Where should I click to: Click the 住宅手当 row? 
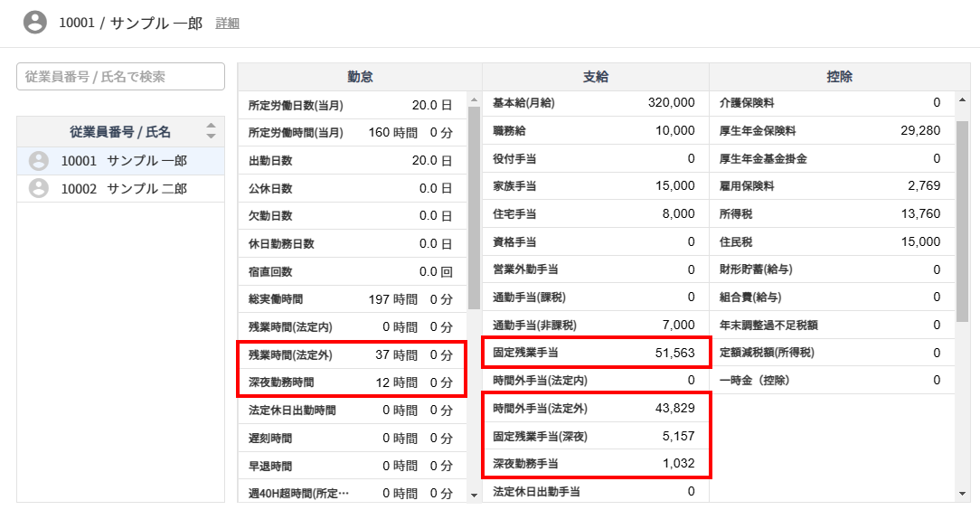(596, 213)
